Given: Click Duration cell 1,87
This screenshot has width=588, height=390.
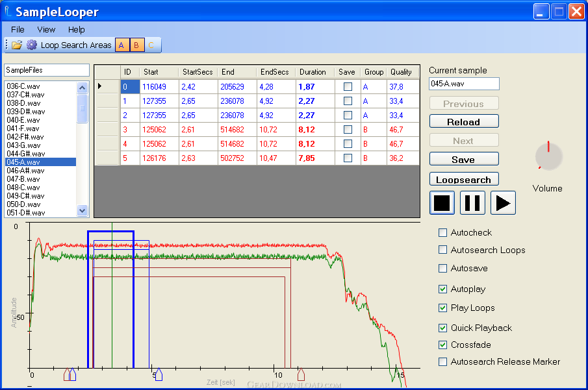Looking at the screenshot, I should coord(315,86).
